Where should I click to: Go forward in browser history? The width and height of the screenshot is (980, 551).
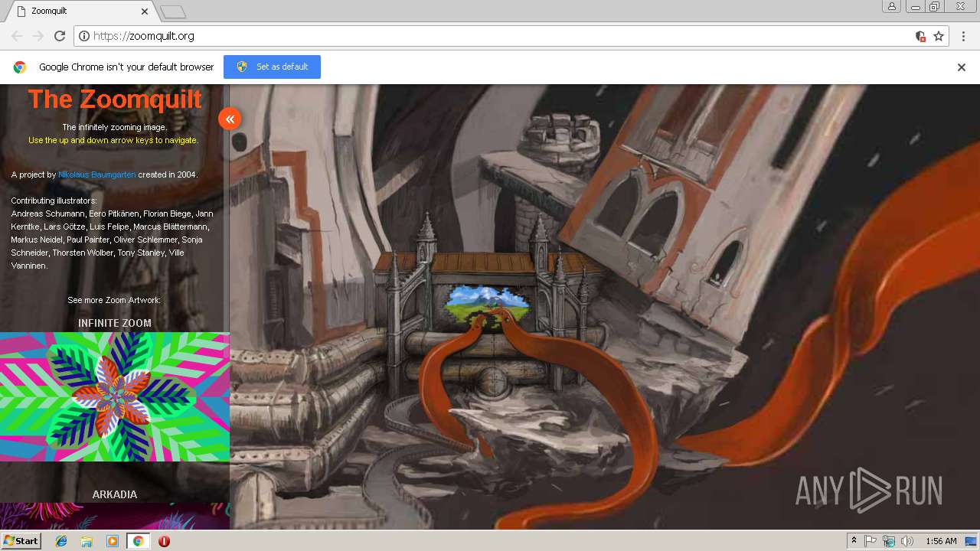point(38,36)
